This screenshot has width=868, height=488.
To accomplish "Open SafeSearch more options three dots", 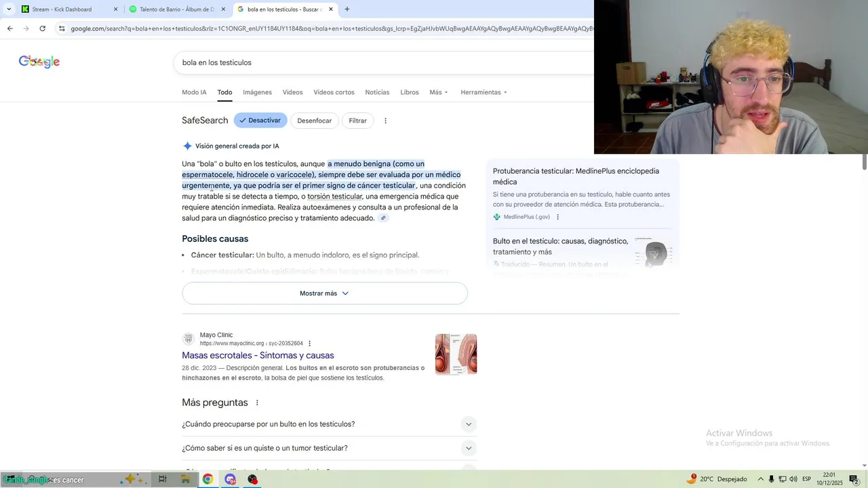I will click(x=385, y=121).
